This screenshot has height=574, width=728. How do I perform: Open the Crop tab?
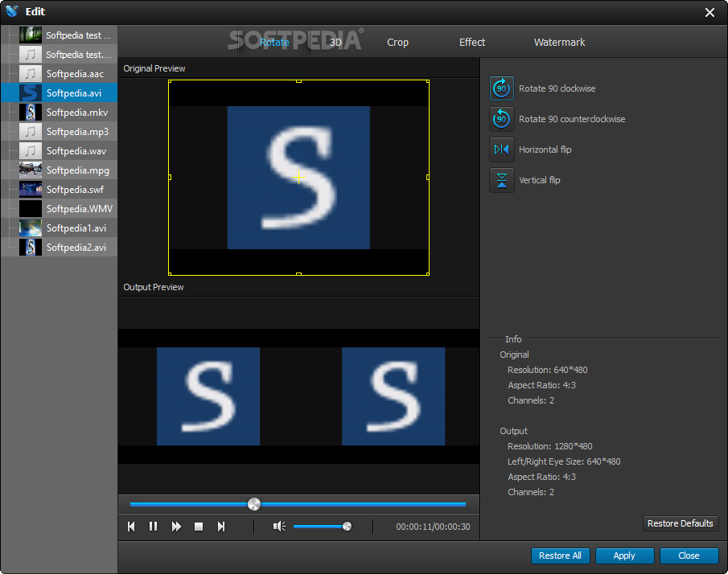(398, 43)
